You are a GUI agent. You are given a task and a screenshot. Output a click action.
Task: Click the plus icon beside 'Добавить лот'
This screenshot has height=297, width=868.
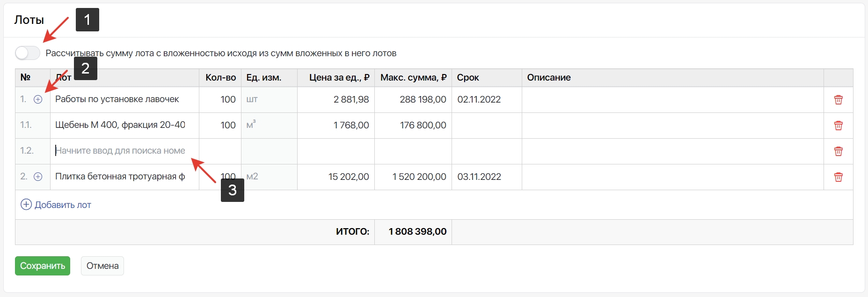[x=26, y=205]
